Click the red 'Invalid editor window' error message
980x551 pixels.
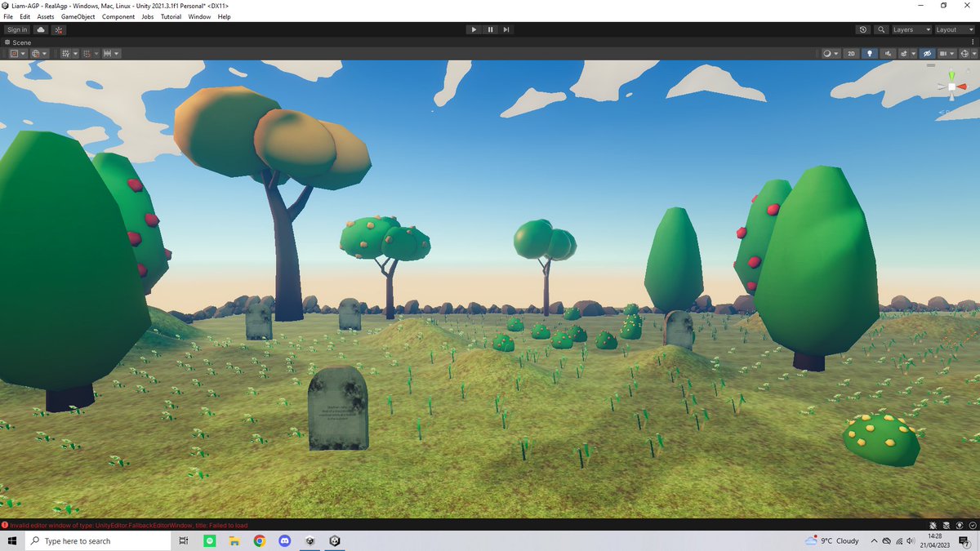(129, 525)
